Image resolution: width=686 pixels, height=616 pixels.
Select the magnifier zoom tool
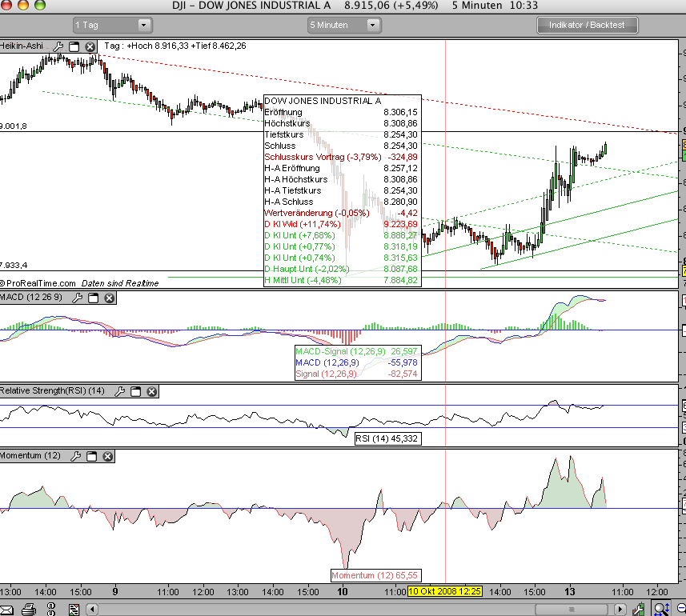663,609
